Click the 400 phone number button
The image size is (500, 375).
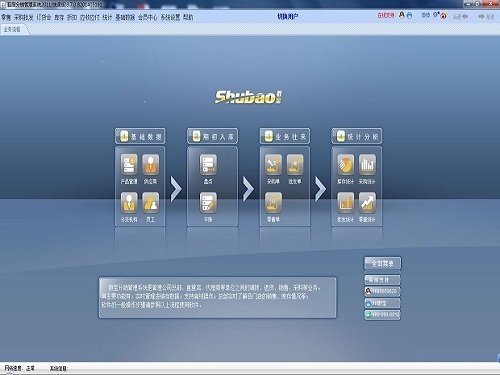[382, 315]
